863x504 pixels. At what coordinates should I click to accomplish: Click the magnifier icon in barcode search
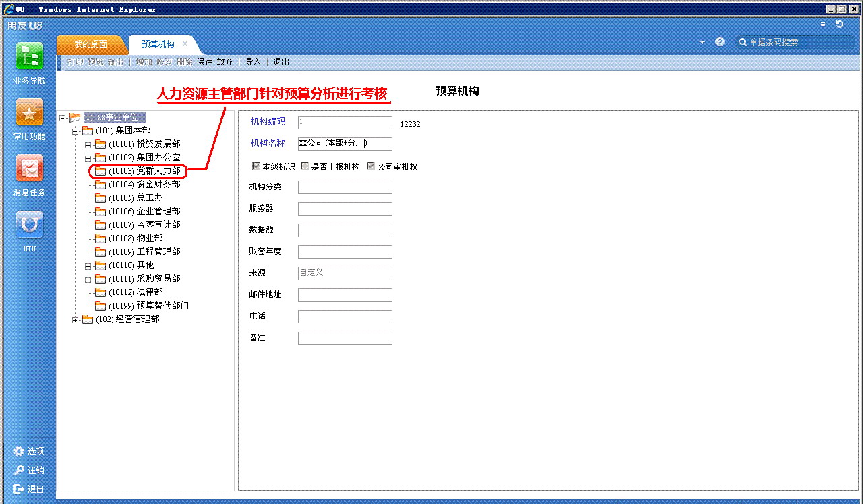pos(743,42)
